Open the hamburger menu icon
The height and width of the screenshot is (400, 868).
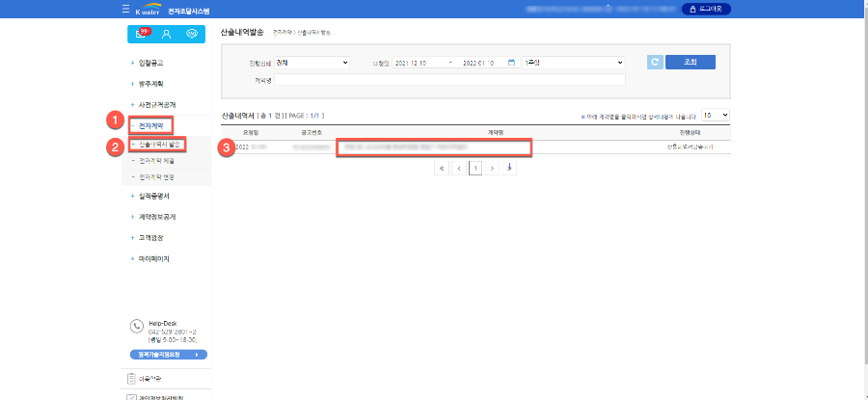click(x=125, y=10)
